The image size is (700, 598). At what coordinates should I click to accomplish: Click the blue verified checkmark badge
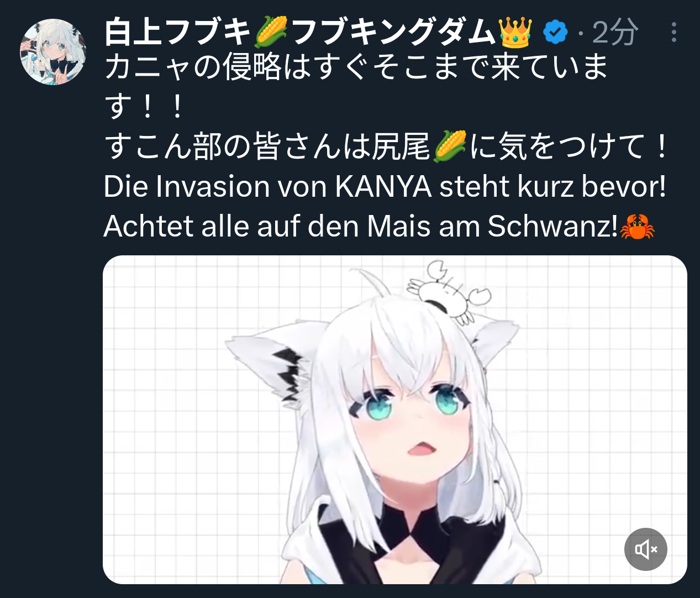pos(555,32)
